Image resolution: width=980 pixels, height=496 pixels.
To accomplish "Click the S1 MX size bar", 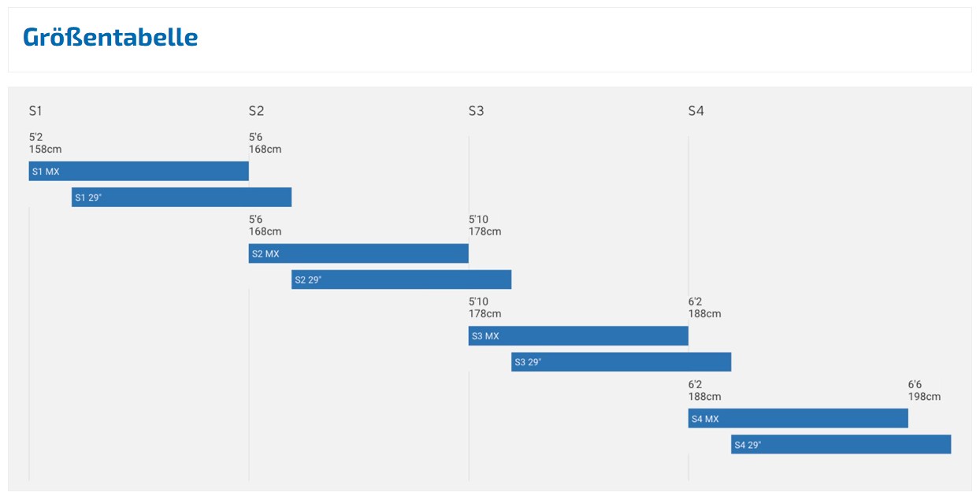I will [x=139, y=172].
